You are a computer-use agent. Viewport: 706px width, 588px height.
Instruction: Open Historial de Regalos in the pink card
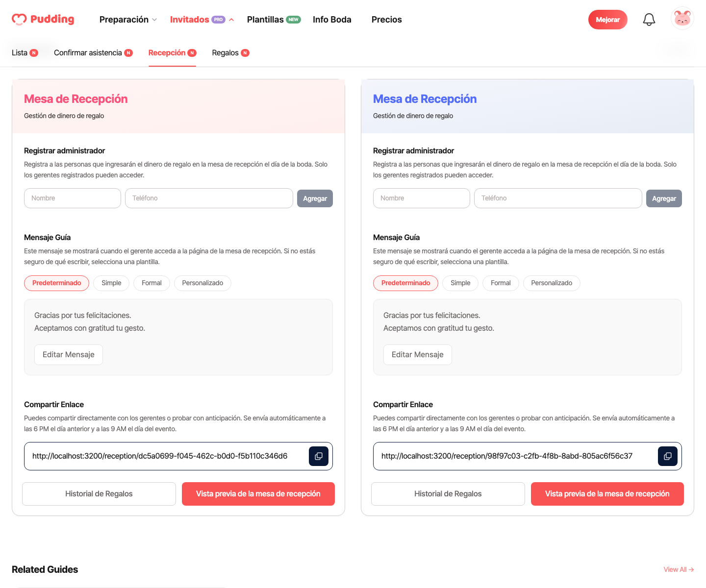pos(99,494)
